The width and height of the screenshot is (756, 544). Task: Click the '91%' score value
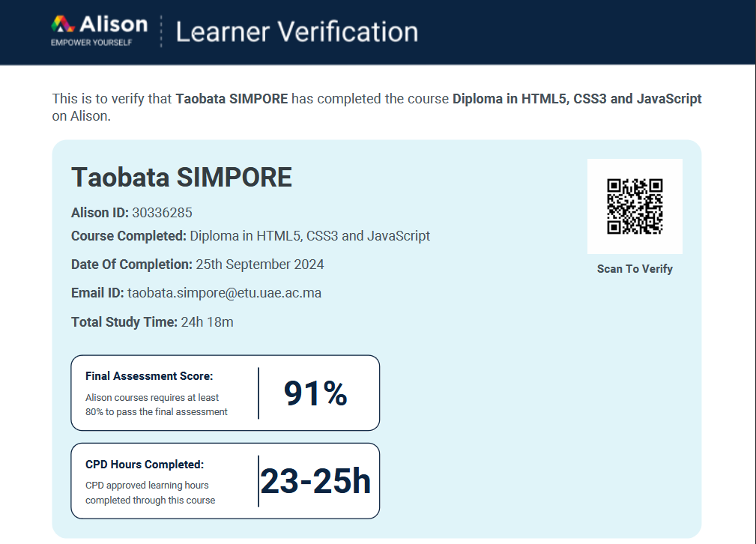[x=315, y=393]
